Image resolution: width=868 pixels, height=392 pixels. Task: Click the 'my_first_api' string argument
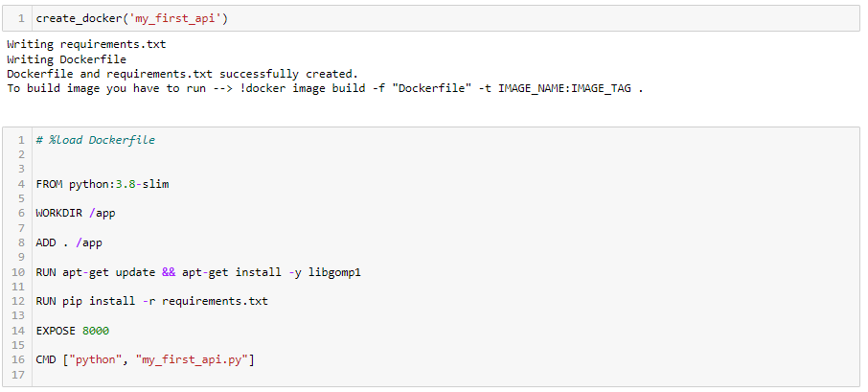coord(175,18)
